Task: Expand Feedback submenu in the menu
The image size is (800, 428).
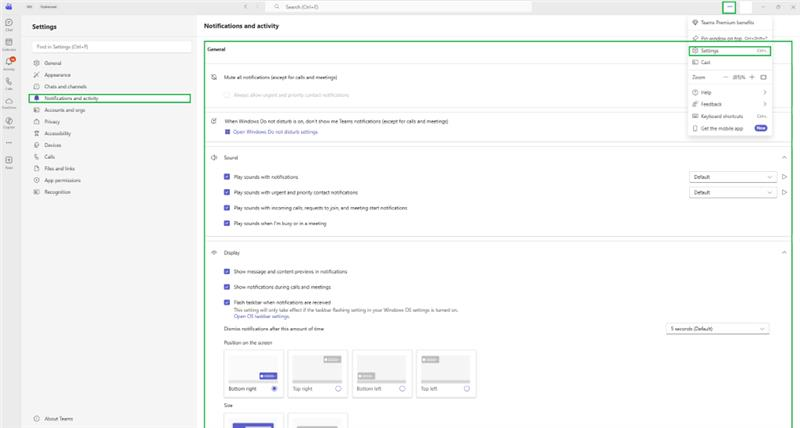Action: [730, 104]
